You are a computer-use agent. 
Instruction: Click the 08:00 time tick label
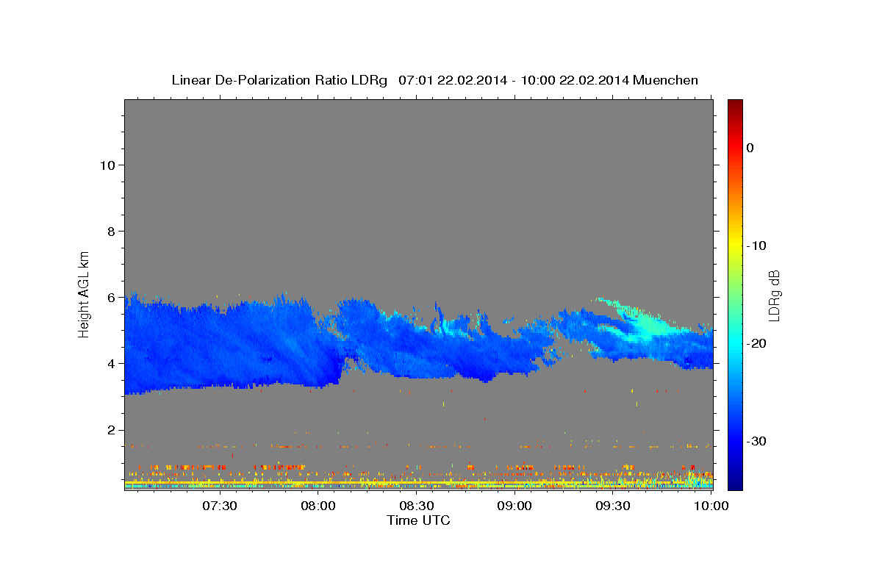pyautogui.click(x=318, y=506)
